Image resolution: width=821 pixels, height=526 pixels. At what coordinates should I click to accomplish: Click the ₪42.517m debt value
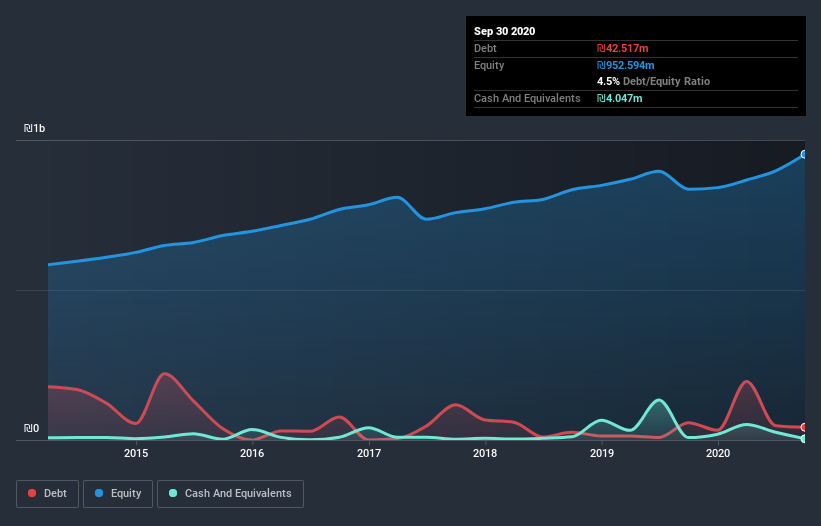[x=623, y=48]
